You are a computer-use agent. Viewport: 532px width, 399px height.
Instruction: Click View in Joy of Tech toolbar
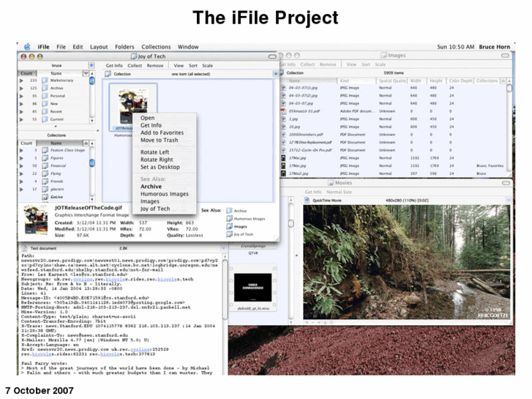tap(179, 66)
